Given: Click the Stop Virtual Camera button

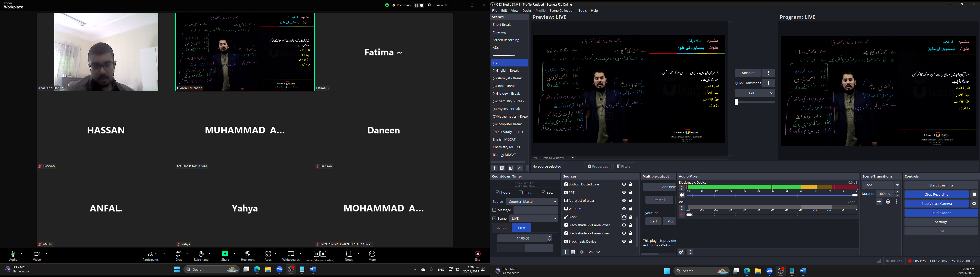Looking at the screenshot, I should click(x=937, y=204).
